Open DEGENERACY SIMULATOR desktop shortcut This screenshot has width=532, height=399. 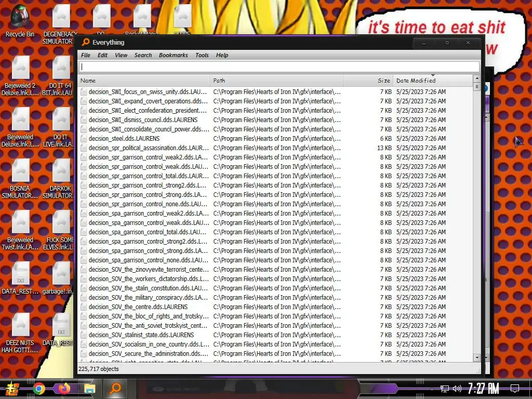(x=60, y=24)
